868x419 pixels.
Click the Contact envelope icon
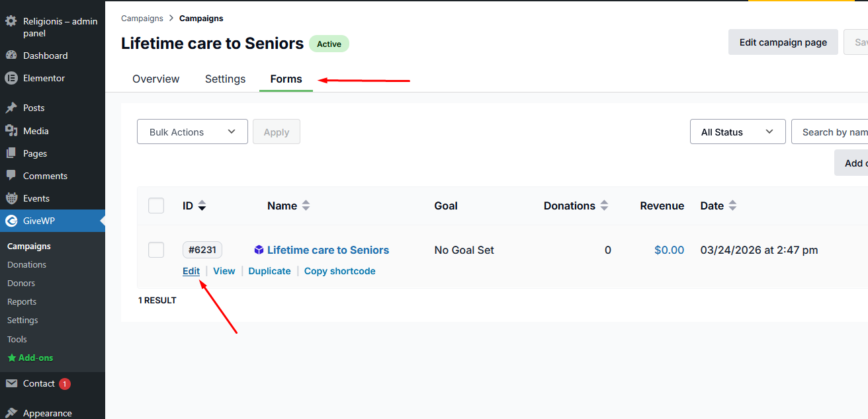coord(11,383)
